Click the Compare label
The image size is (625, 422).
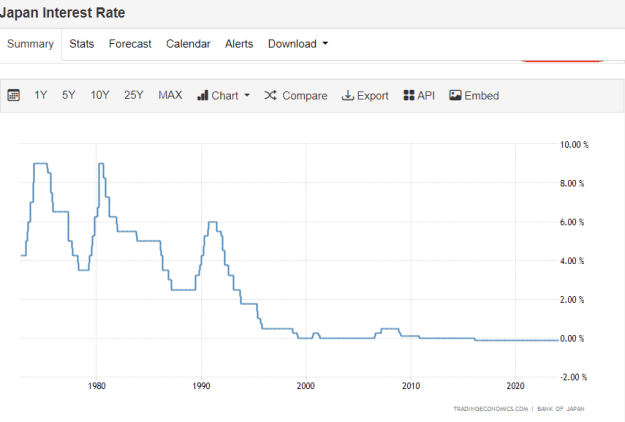point(305,96)
